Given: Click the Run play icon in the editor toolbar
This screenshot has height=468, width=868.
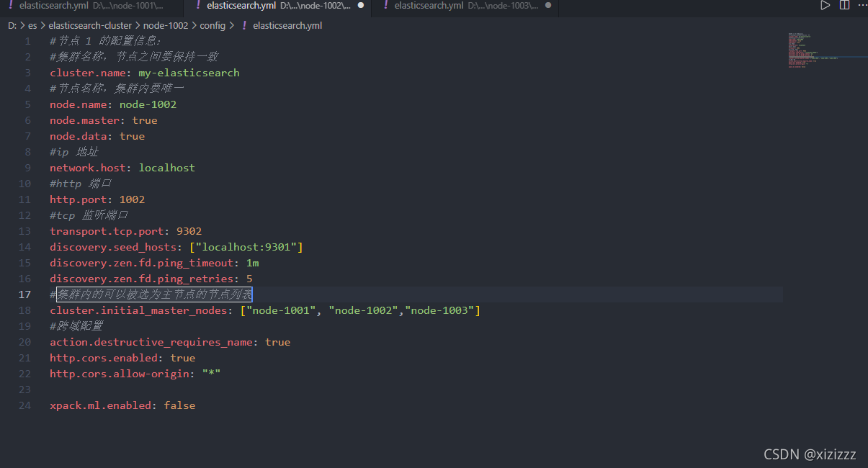Looking at the screenshot, I should [x=826, y=6].
